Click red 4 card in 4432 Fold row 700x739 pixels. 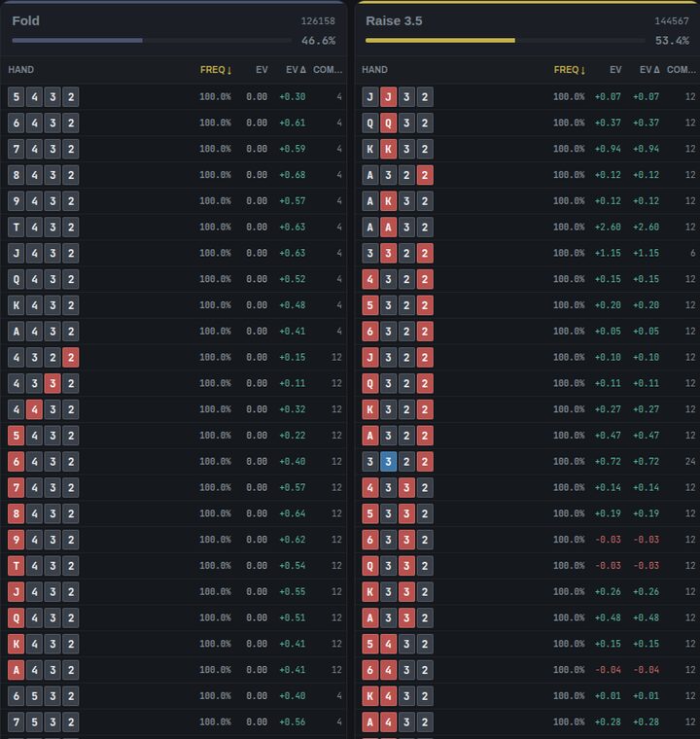(34, 409)
